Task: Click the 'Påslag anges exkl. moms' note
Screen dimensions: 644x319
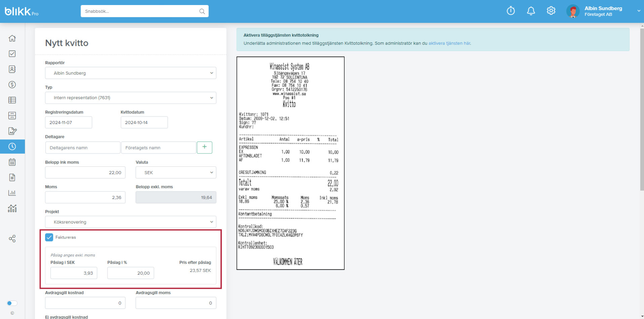Action: click(x=73, y=255)
